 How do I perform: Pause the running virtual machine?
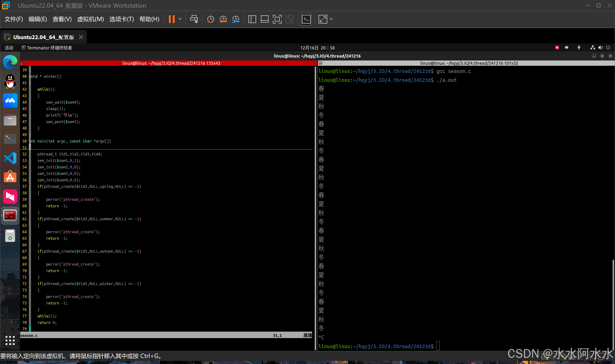coord(172,19)
